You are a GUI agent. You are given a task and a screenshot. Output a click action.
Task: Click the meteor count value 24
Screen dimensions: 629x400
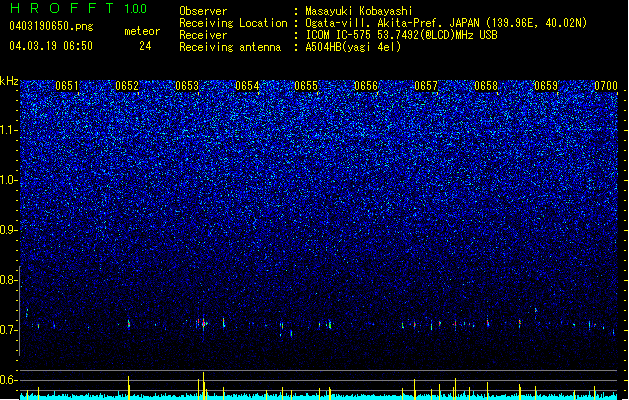pyautogui.click(x=145, y=46)
